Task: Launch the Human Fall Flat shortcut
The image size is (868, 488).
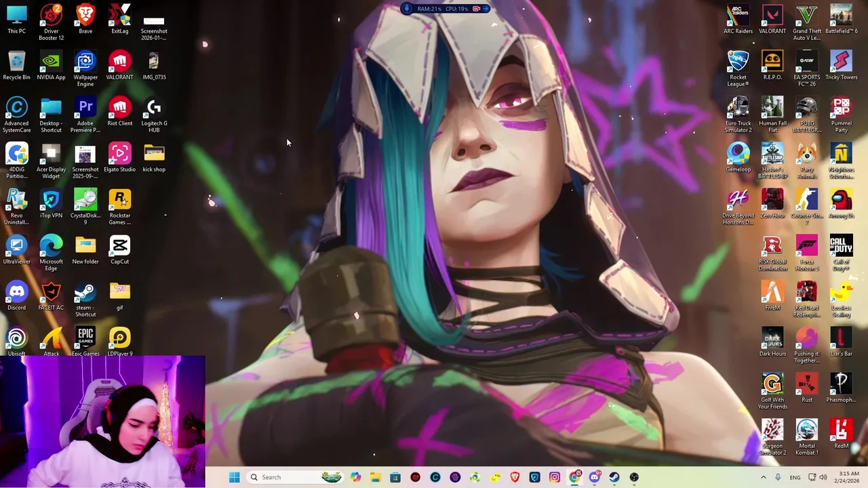Action: click(772, 115)
